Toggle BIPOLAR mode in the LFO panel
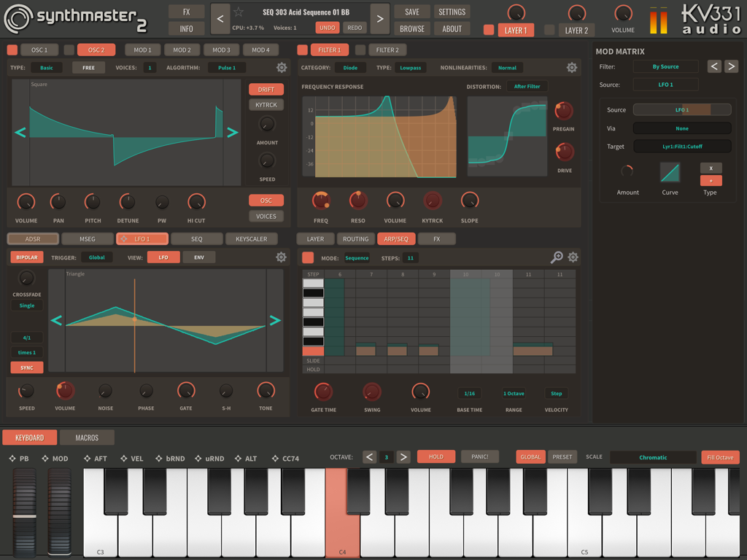Viewport: 747px width, 560px height. coord(26,257)
